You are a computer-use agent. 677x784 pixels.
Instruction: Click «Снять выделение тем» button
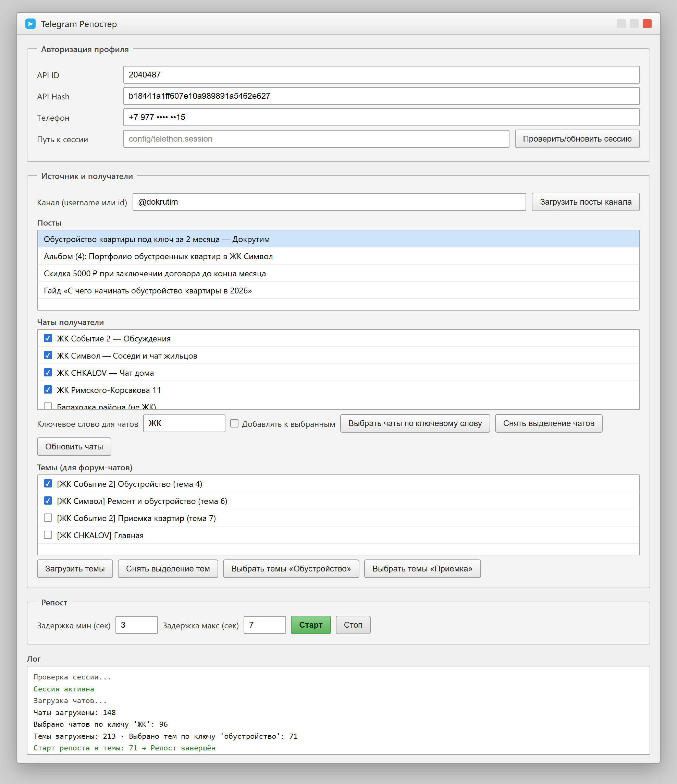168,569
